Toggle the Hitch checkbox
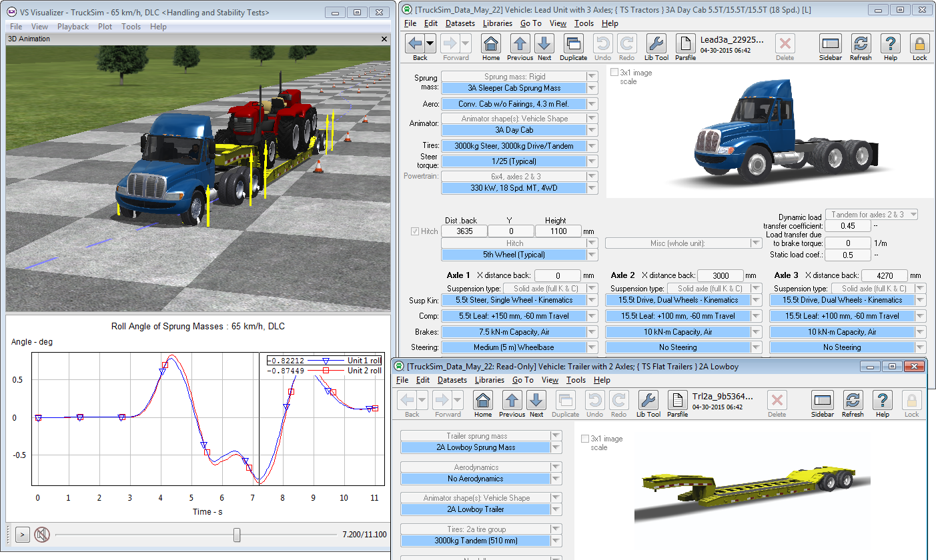Screen dimensions: 936x560 414,231
